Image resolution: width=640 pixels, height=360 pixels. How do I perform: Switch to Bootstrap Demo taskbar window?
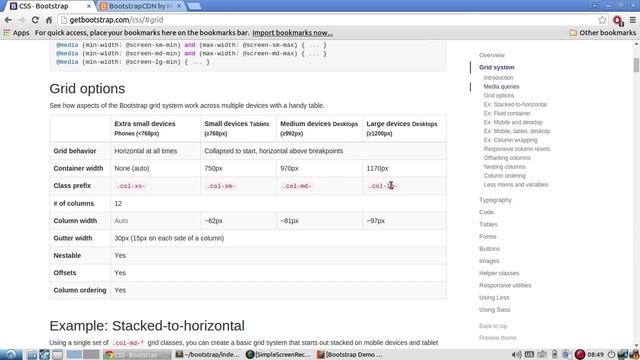click(350, 355)
